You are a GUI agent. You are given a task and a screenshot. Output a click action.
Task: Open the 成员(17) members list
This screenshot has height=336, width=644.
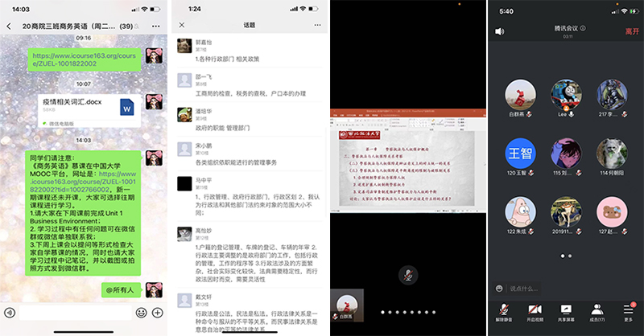tap(597, 312)
